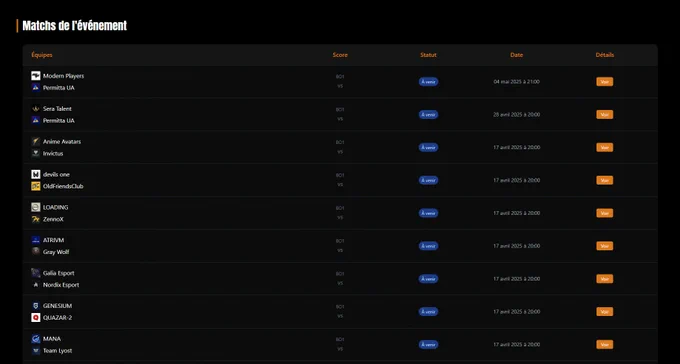Image resolution: width=680 pixels, height=364 pixels.
Task: Select À venir status of Sera Talent match
Action: tap(428, 115)
